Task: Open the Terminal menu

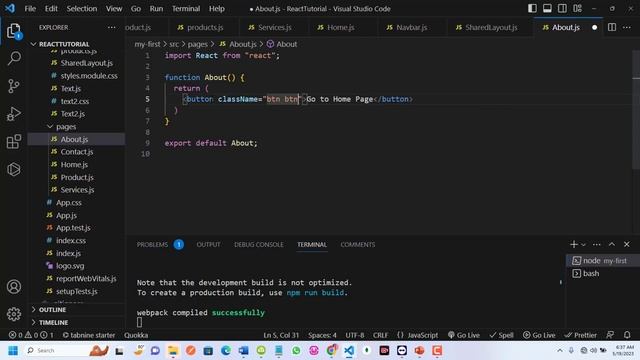Action: 186,9
